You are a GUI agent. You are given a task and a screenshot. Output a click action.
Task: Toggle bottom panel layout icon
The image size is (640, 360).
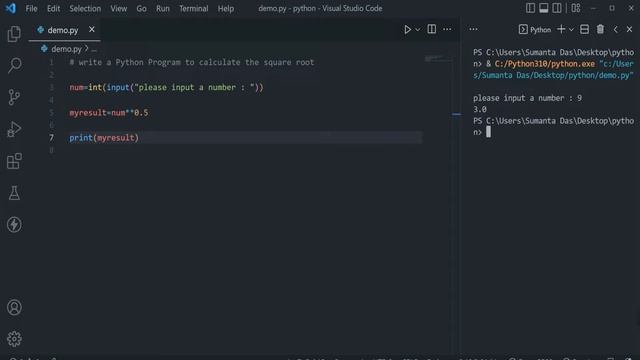coord(544,8)
